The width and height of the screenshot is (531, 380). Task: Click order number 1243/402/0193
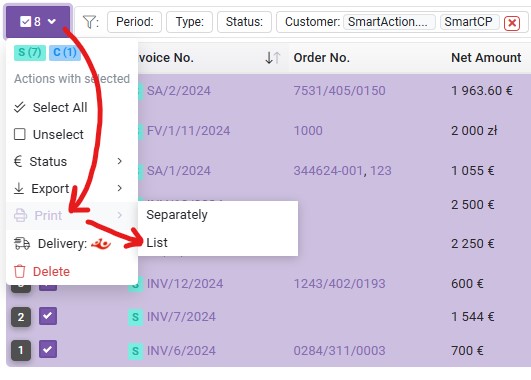coord(339,284)
